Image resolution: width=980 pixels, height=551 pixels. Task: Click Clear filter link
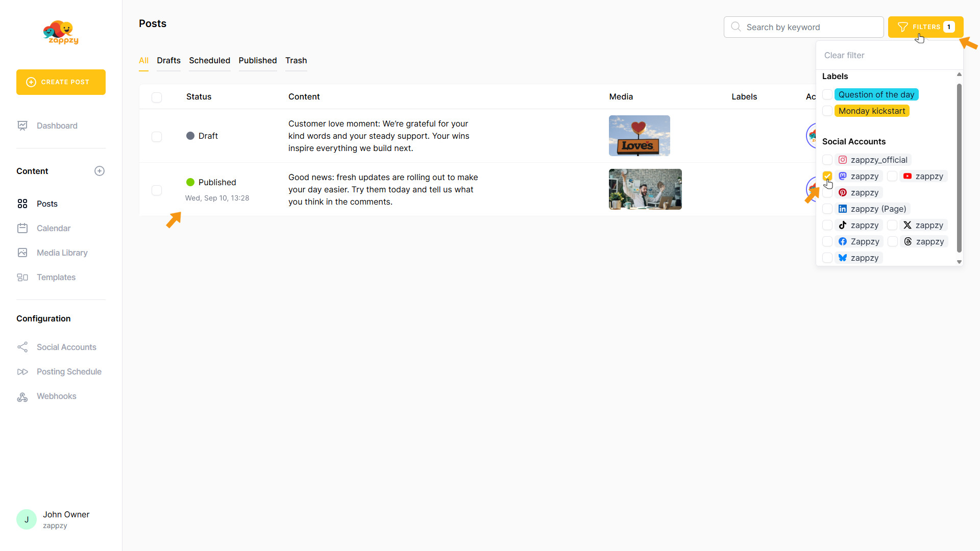844,55
